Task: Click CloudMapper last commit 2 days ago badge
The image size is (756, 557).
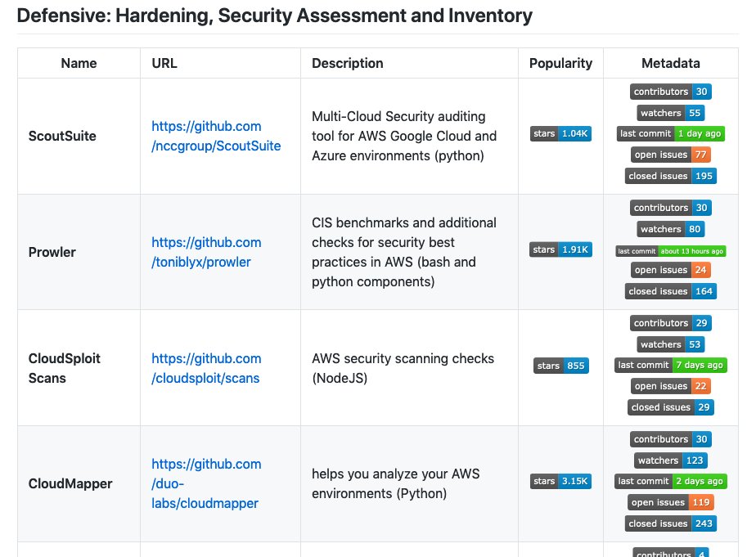Action: coord(671,481)
